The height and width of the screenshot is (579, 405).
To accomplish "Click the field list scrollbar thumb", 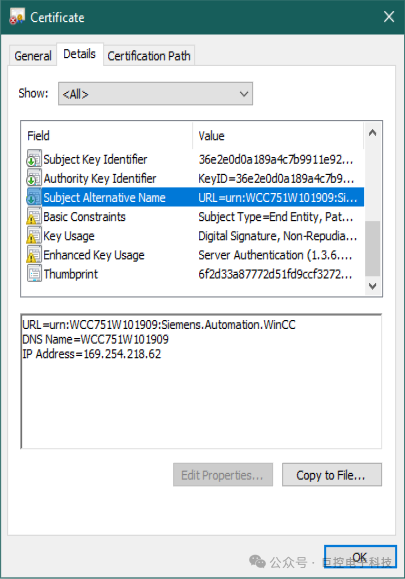I will [373, 249].
